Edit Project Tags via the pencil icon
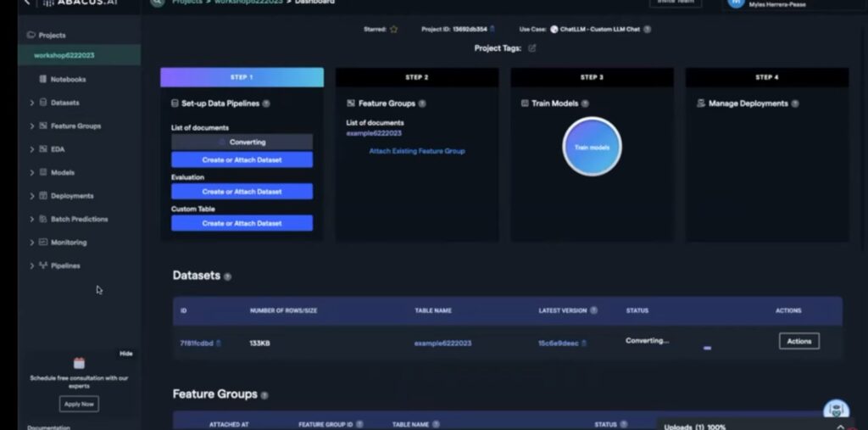This screenshot has width=868, height=430. point(532,48)
